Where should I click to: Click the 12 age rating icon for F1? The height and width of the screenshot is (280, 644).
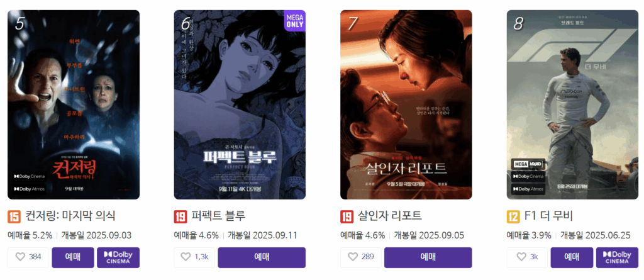[513, 216]
